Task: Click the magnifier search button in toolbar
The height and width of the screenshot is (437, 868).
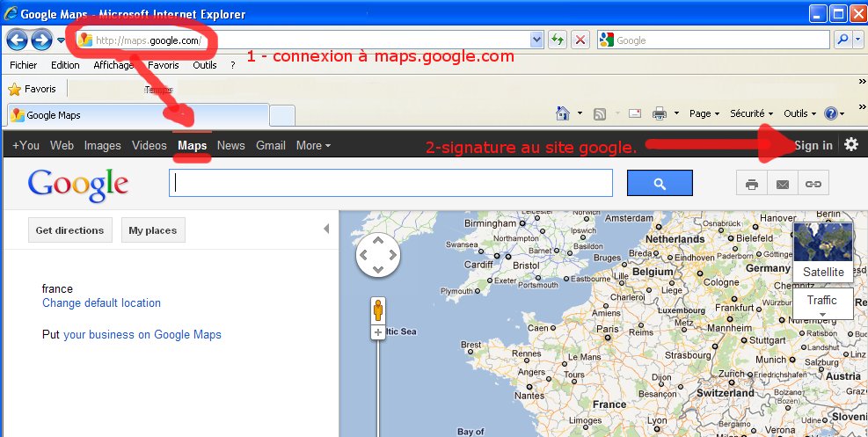Action: pos(842,40)
